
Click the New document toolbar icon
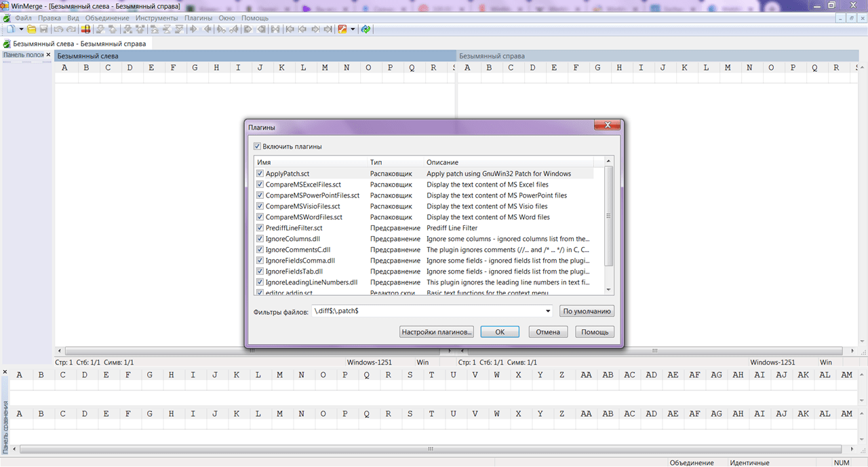tap(11, 29)
